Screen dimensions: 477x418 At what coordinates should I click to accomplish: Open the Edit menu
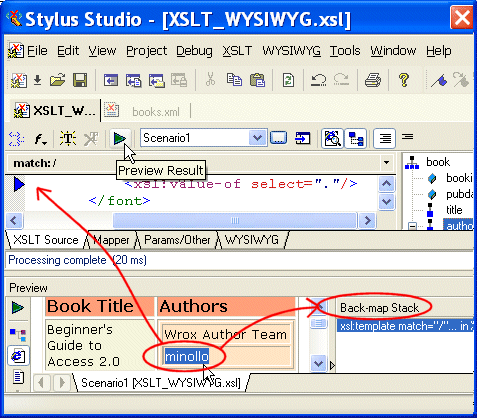coord(68,51)
